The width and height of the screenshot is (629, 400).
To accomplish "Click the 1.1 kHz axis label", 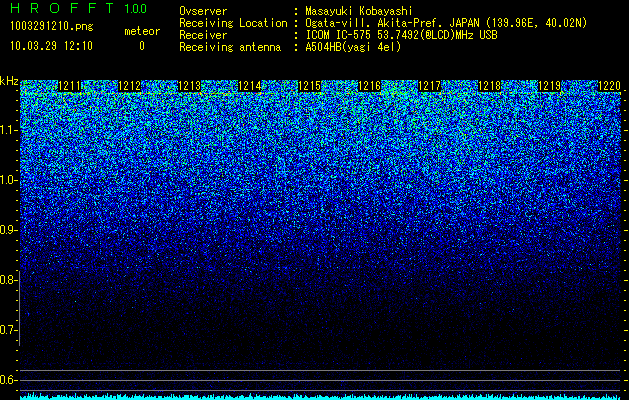I will pyautogui.click(x=7, y=130).
